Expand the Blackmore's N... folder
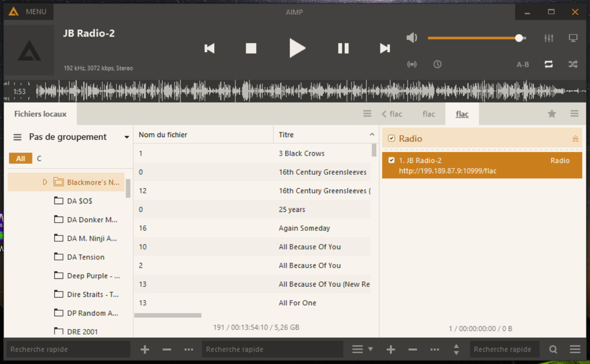This screenshot has height=364, width=590. click(x=45, y=182)
